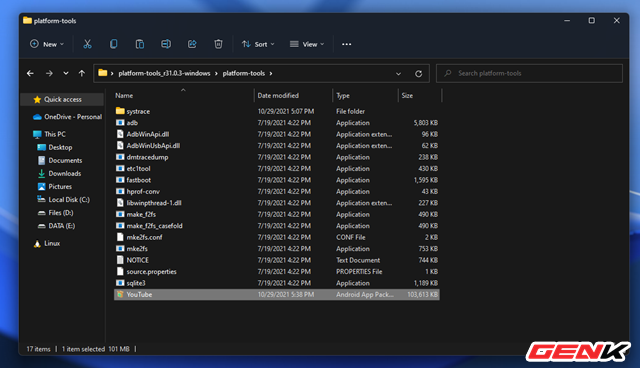Select the dmtracedump file name
Screen dimensions: 640x368
pyautogui.click(x=147, y=157)
